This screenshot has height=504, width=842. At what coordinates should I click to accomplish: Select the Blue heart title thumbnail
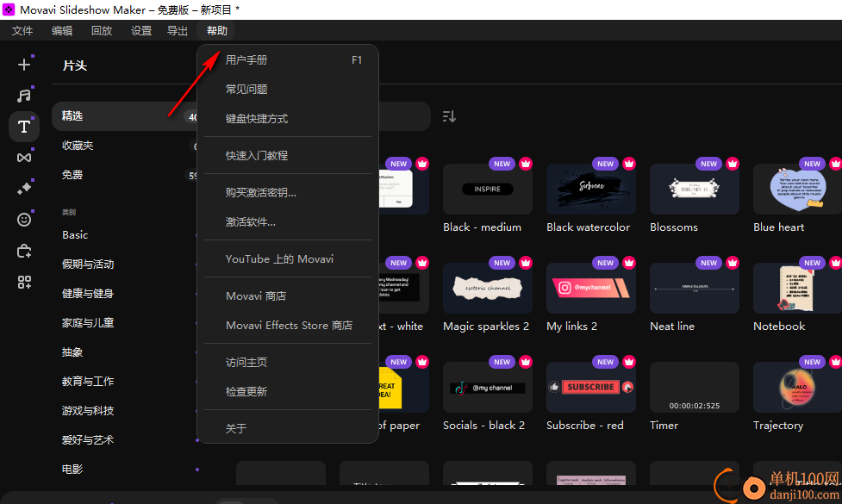click(x=797, y=189)
